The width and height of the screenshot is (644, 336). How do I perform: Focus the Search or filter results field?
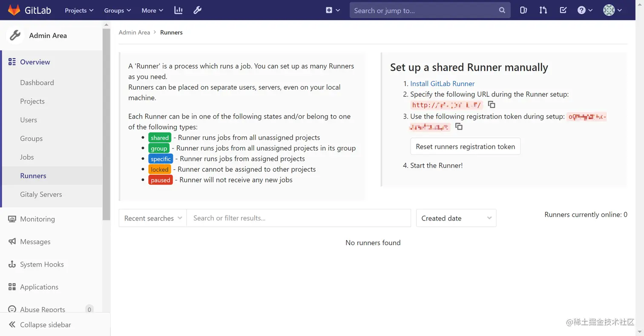tap(299, 218)
